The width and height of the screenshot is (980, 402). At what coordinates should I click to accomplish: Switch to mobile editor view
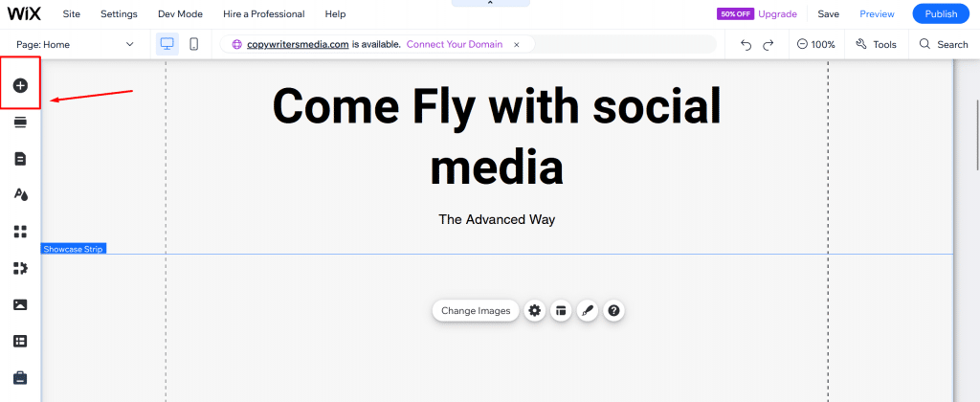193,44
